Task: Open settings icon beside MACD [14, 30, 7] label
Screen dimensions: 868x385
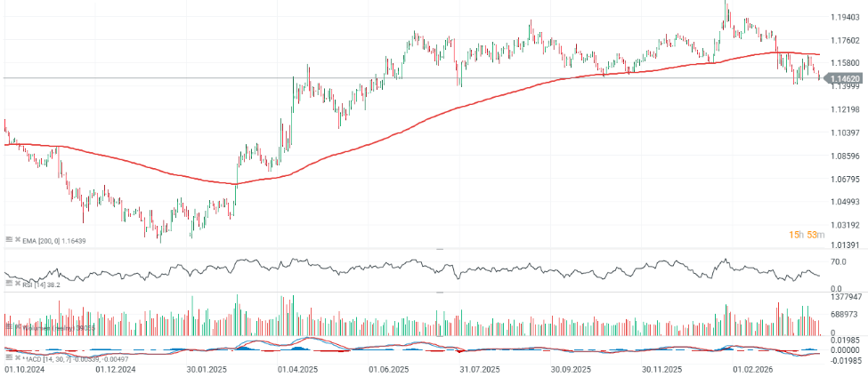Action: (x=8, y=358)
